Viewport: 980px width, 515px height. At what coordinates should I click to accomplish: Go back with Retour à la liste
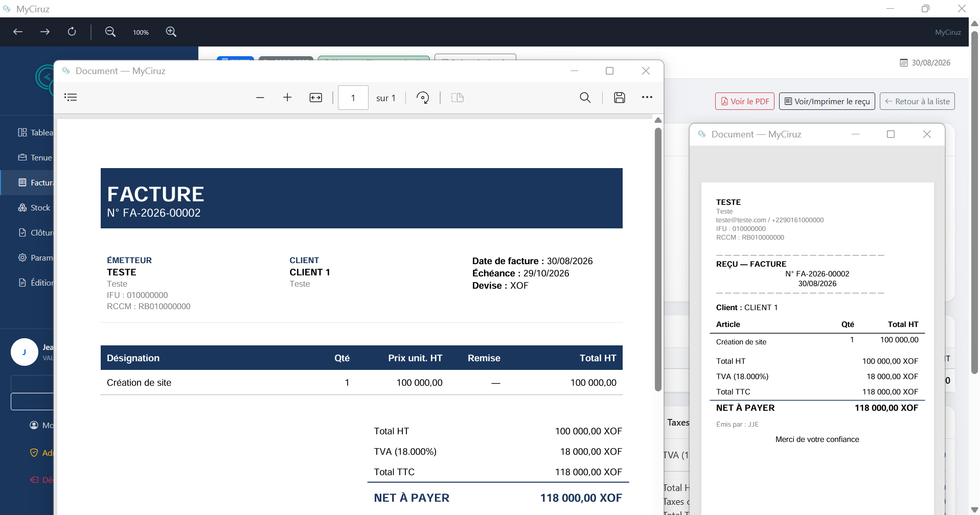pos(917,101)
